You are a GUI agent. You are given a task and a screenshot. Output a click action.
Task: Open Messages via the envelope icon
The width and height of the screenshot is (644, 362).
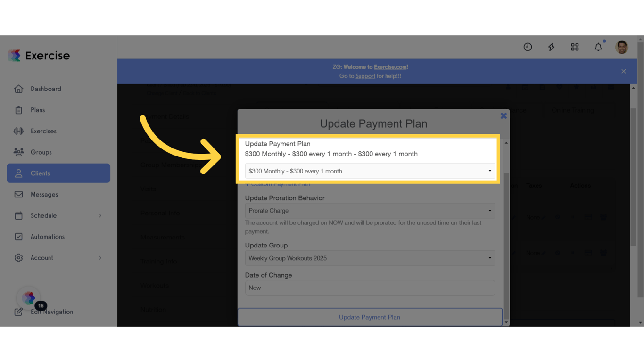18,194
